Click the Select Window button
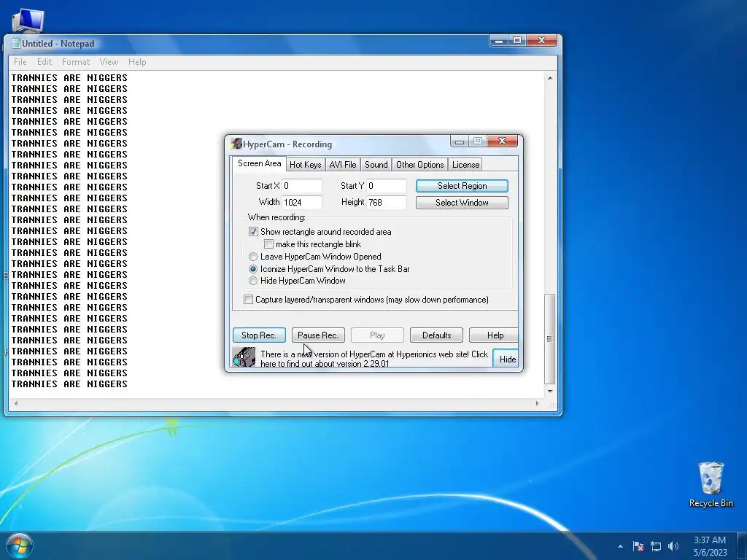Screen dimensions: 747x560 coord(462,203)
